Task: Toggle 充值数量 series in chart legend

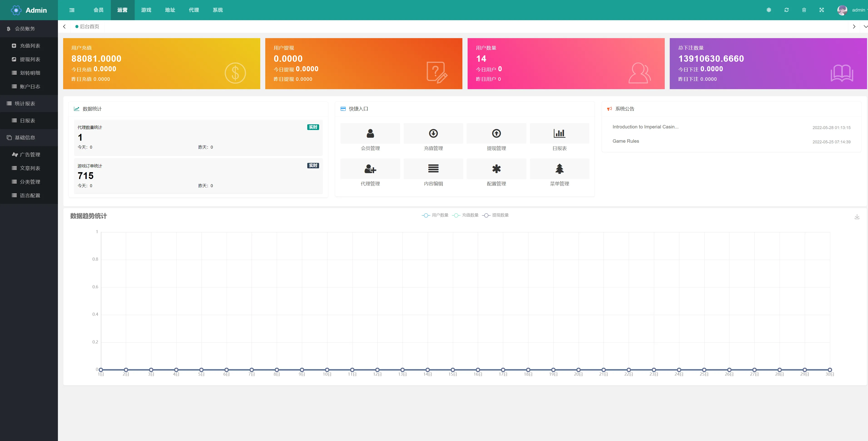Action: point(465,215)
